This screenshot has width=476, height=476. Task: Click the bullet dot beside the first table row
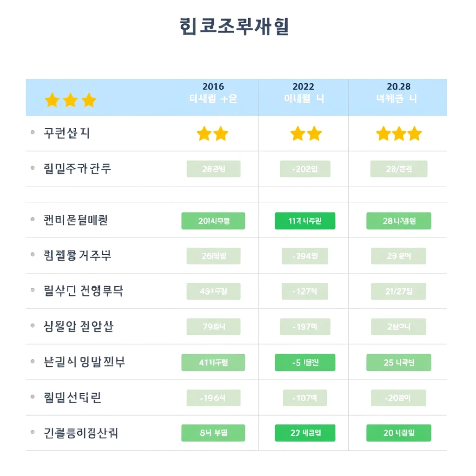[x=33, y=132]
